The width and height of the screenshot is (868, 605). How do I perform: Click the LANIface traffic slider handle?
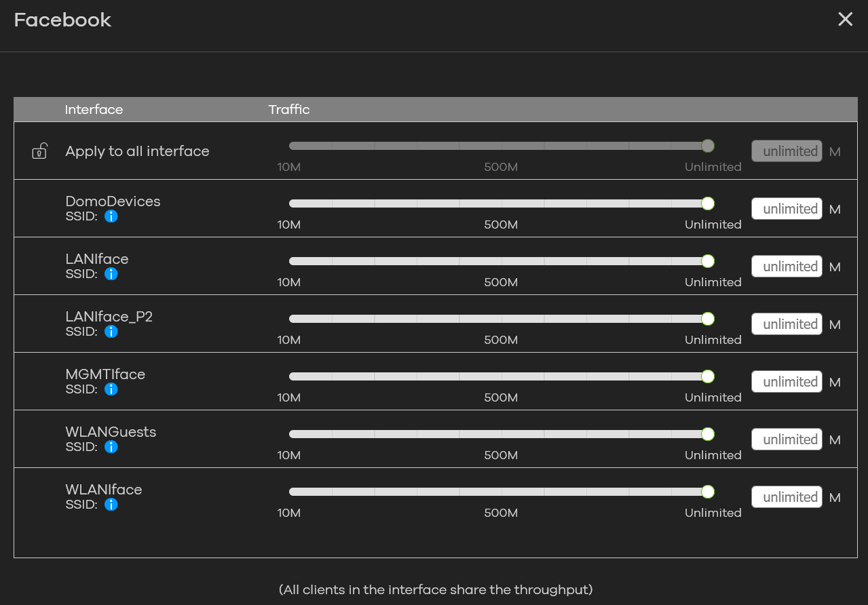tap(708, 261)
